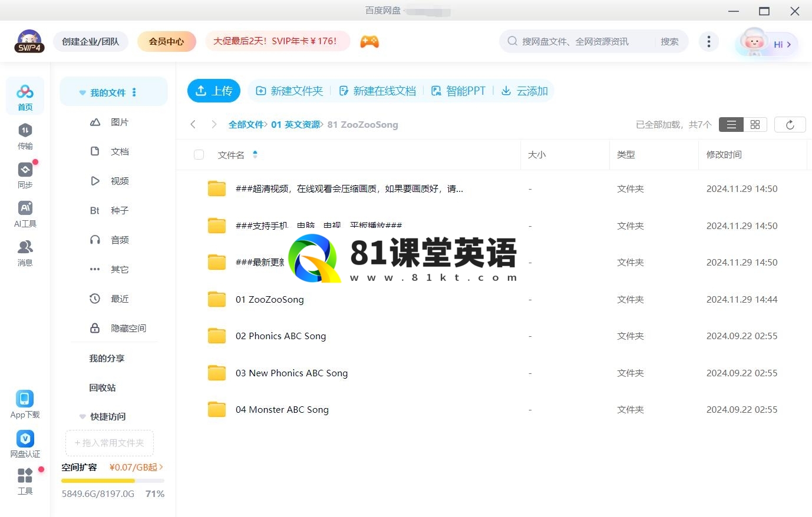Image resolution: width=812 pixels, height=517 pixels.
Task: Click the SVIP4 avatar badge
Action: click(29, 41)
